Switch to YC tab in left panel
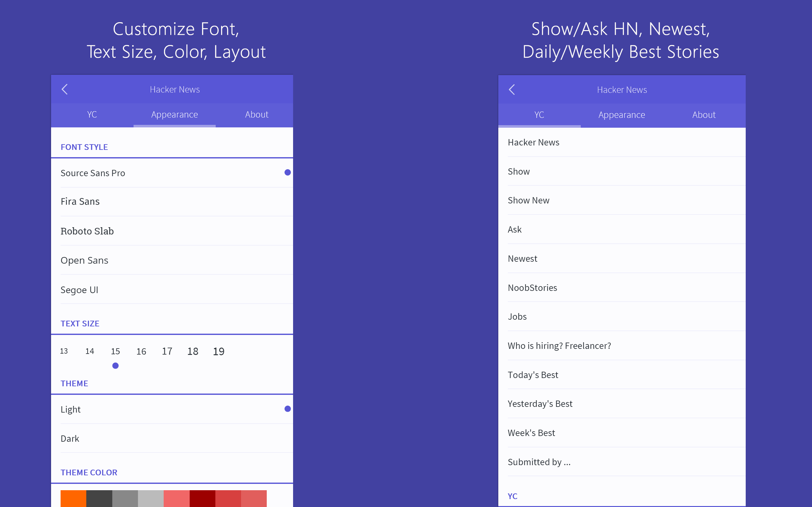This screenshot has height=507, width=812. (x=92, y=115)
